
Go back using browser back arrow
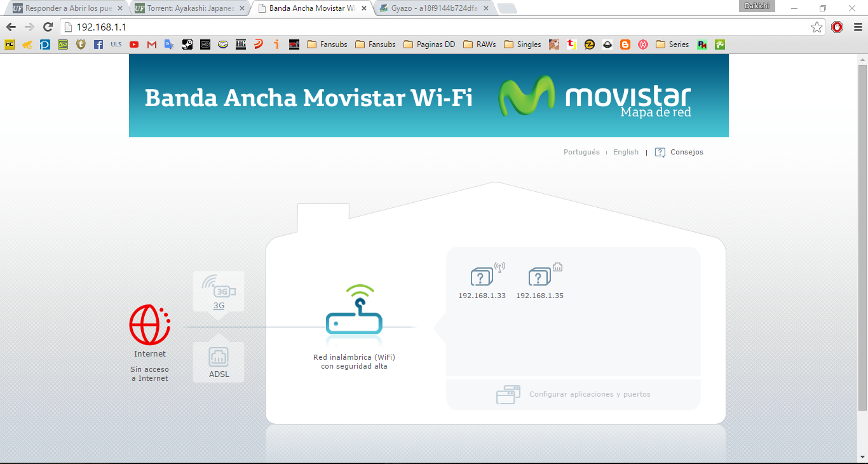pyautogui.click(x=11, y=27)
